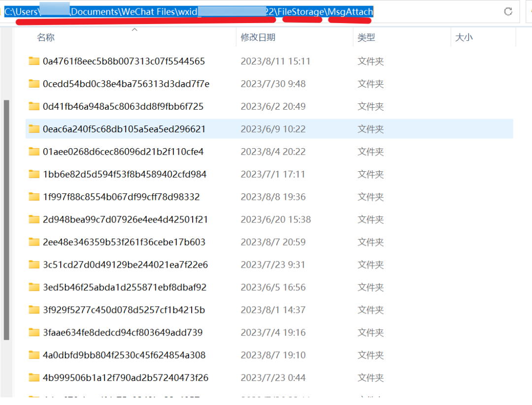
Task: Select folder icon of 2d948bea99c7d07926e4ee4d42501f21
Action: pos(34,219)
